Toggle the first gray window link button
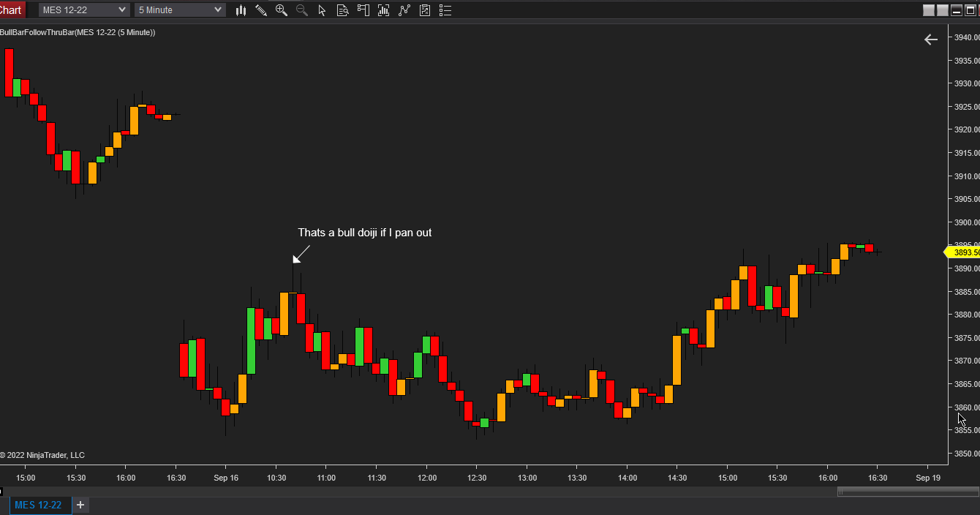The image size is (980, 515). click(x=929, y=10)
